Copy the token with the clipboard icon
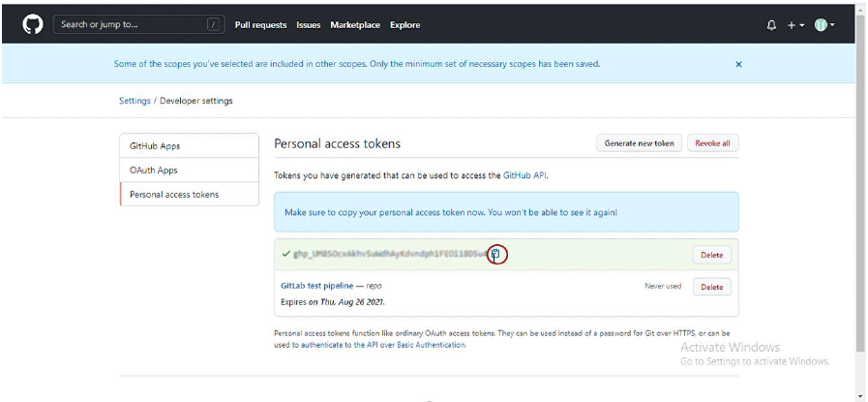868x402 pixels. 496,255
